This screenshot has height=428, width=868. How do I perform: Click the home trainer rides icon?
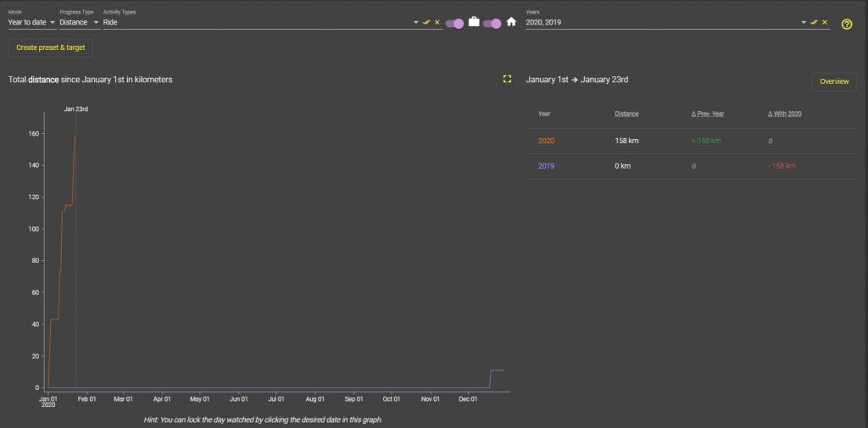pos(511,22)
